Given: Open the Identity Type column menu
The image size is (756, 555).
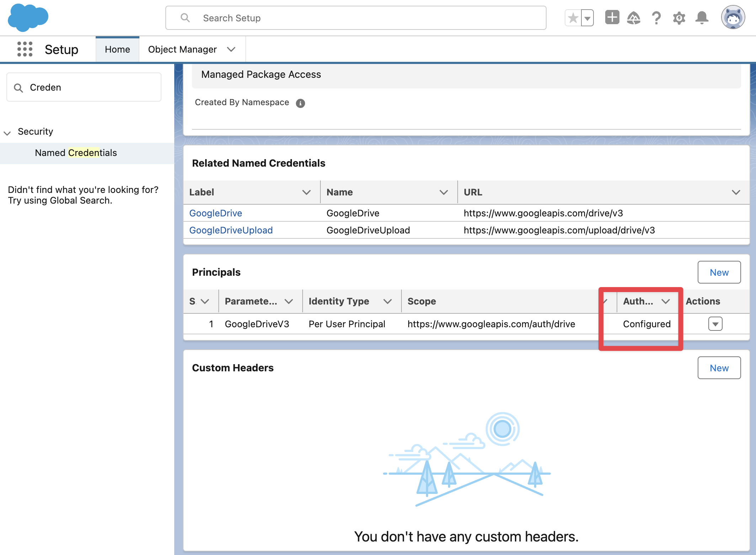Looking at the screenshot, I should 388,301.
